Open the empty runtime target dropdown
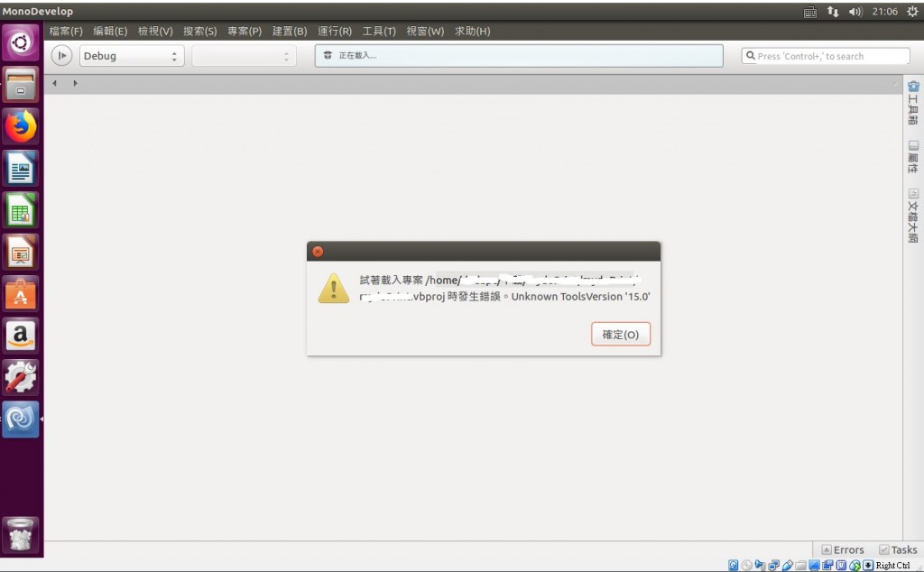Viewport: 924px width, 572px height. pos(244,56)
